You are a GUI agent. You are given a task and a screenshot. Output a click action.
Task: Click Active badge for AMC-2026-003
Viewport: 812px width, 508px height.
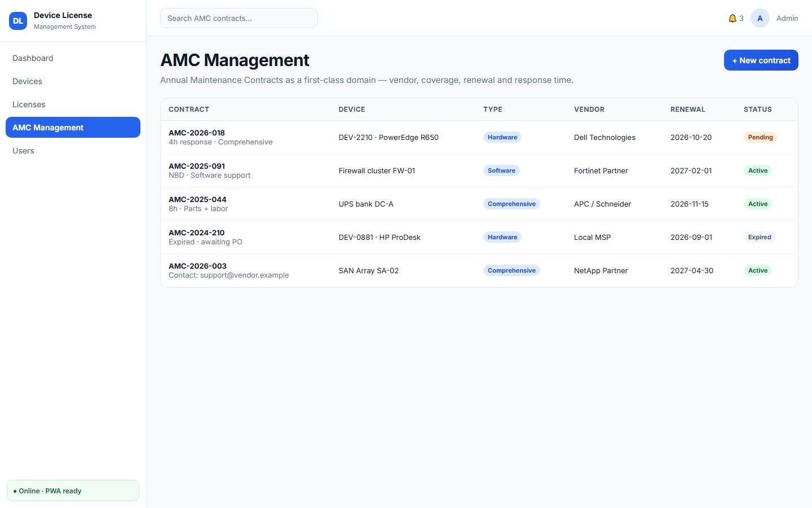click(758, 270)
